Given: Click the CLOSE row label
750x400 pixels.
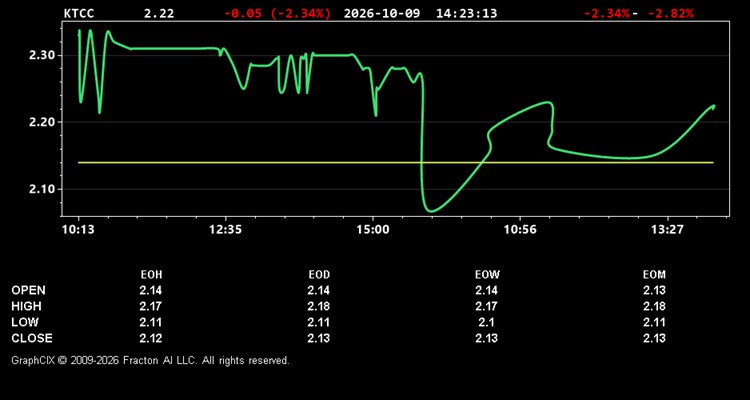Looking at the screenshot, I should click(32, 338).
